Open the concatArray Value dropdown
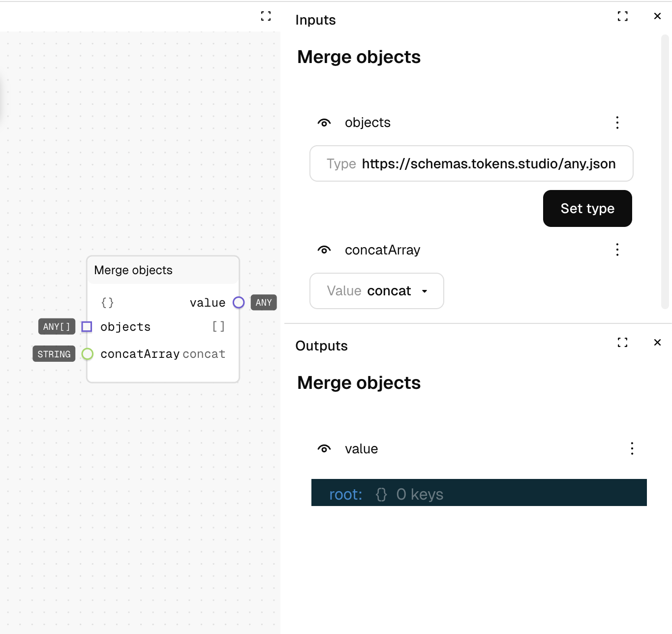Viewport: 672px width, 634px height. (377, 291)
